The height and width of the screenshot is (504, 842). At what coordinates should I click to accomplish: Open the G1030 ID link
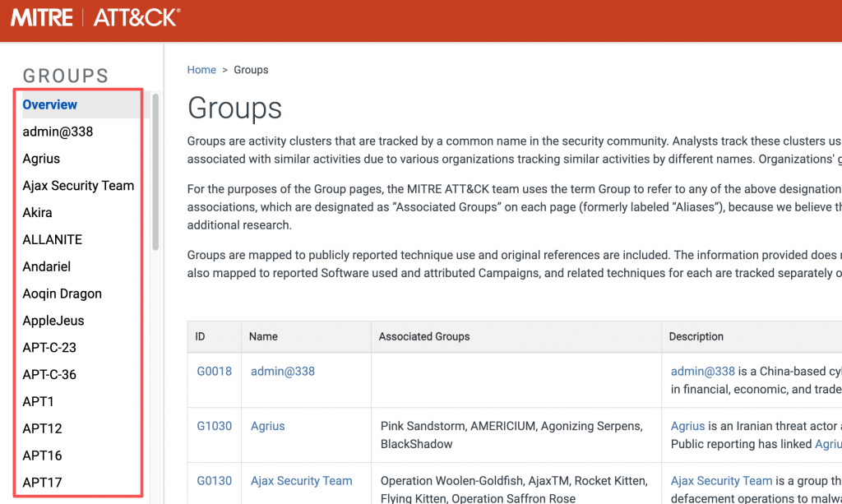[x=214, y=426]
